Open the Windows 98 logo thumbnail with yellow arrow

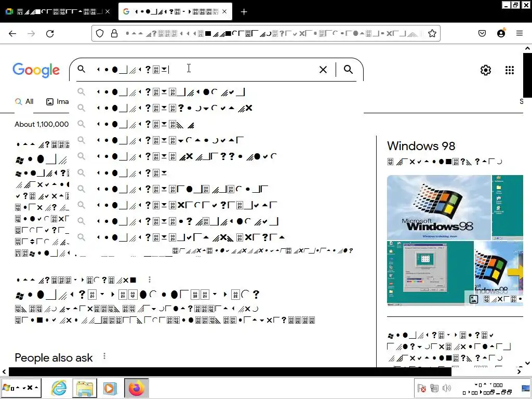[499, 266]
